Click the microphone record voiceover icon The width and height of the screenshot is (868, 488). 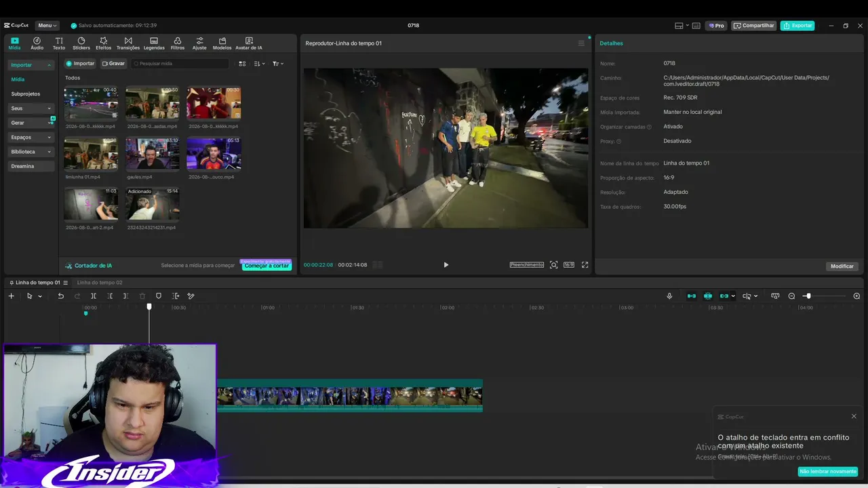[x=669, y=296]
